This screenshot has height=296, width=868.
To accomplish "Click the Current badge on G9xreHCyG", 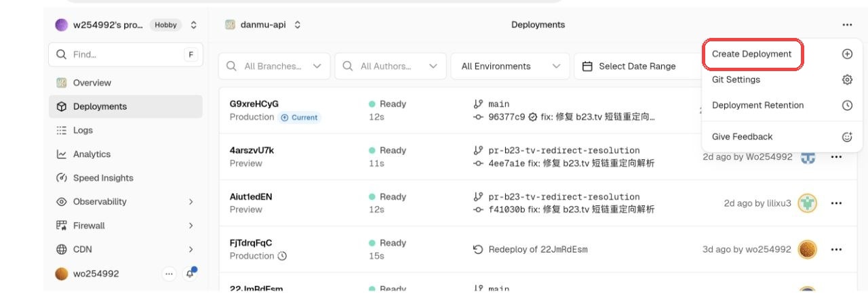I will coord(300,117).
